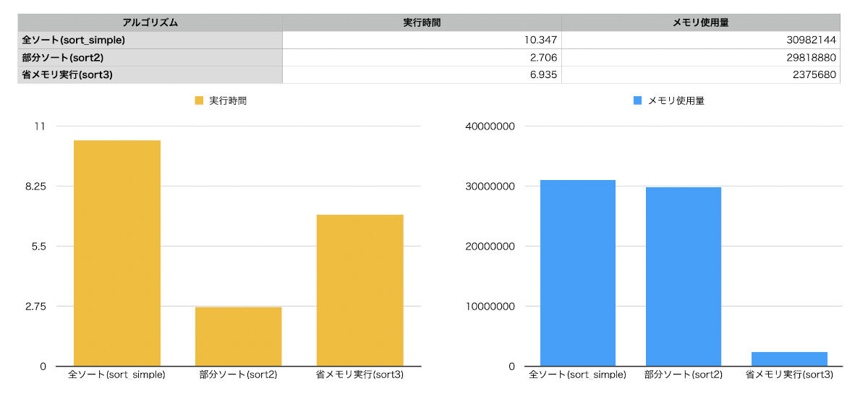Click the cell showing 2375680

pyautogui.click(x=700, y=74)
